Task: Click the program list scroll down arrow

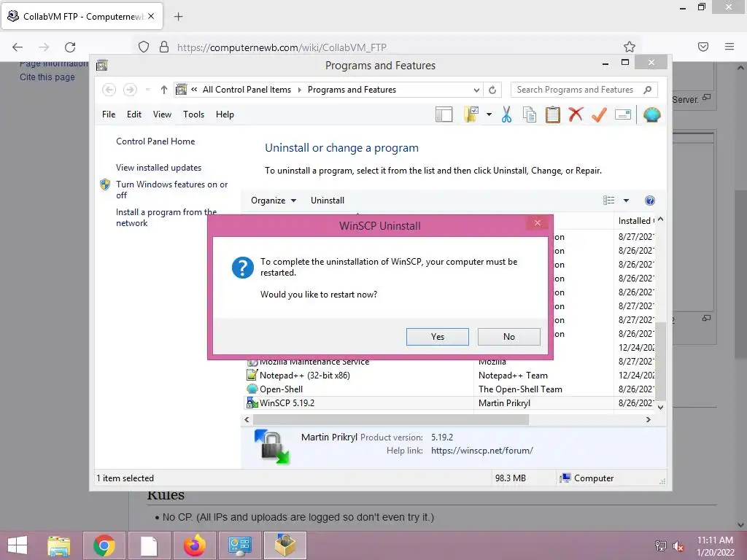Action: tap(660, 407)
